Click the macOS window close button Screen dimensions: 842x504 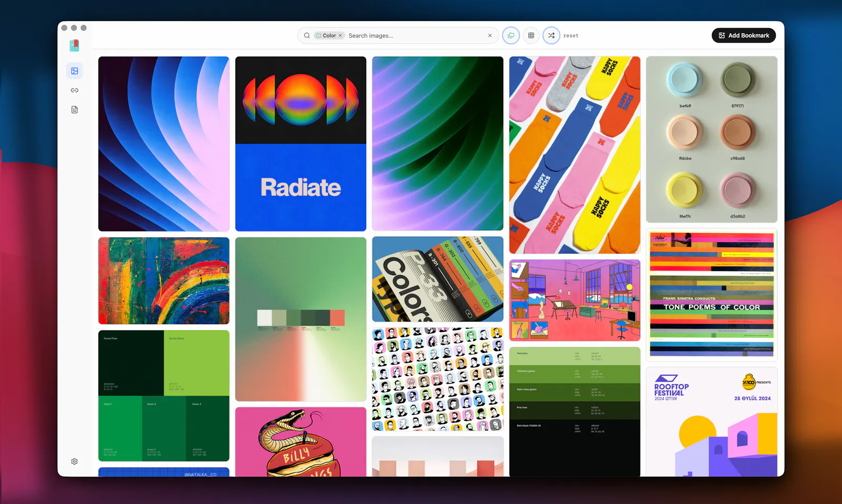pos(64,28)
